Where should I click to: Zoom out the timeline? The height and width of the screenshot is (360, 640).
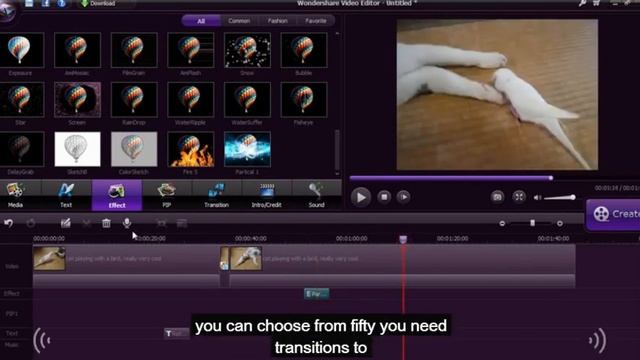pos(502,223)
